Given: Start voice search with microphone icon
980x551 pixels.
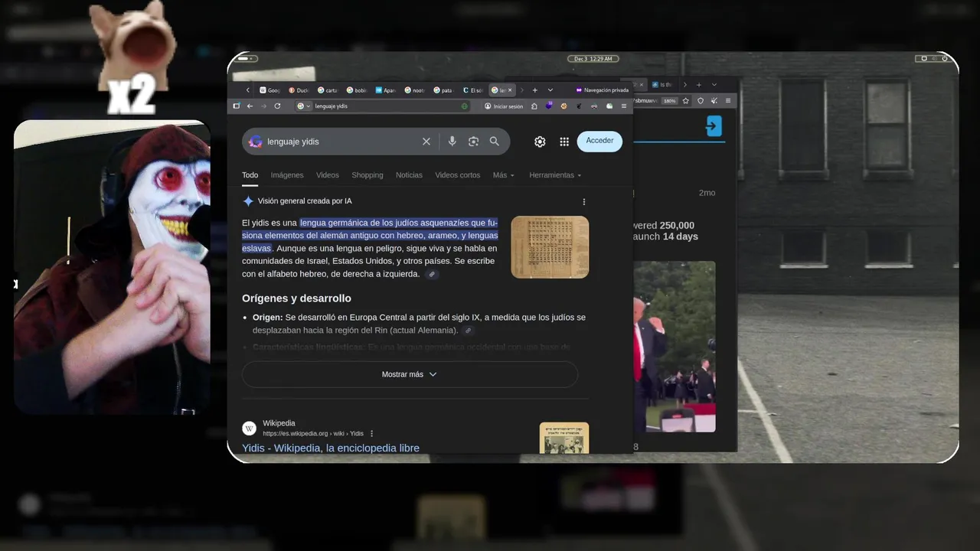Looking at the screenshot, I should (452, 142).
